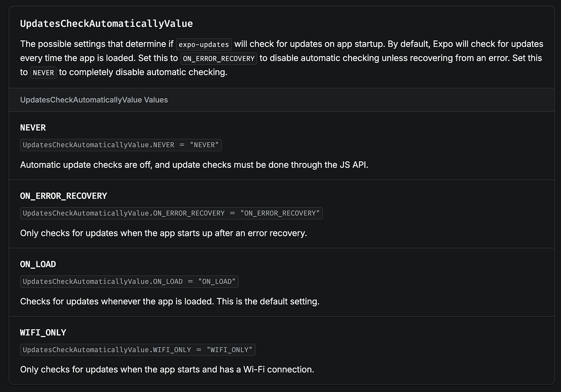Click the NEVER value heading
The image size is (561, 392).
[x=33, y=128]
